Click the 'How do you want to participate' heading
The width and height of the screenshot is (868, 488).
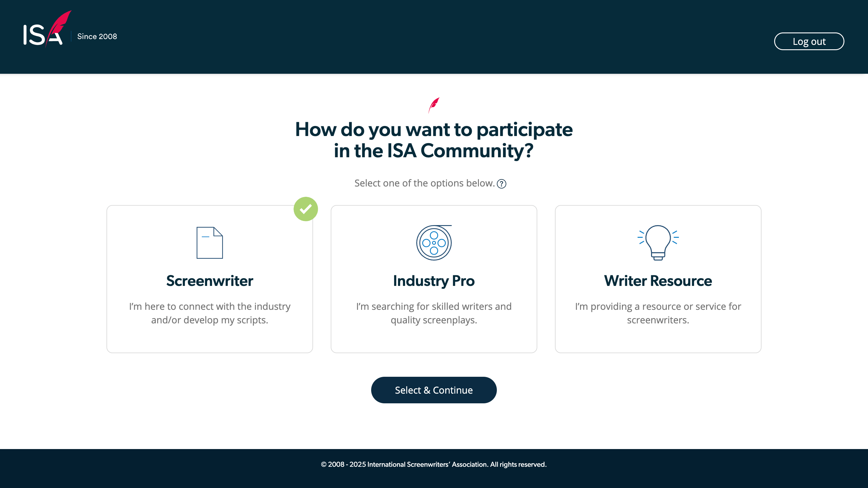pos(434,130)
